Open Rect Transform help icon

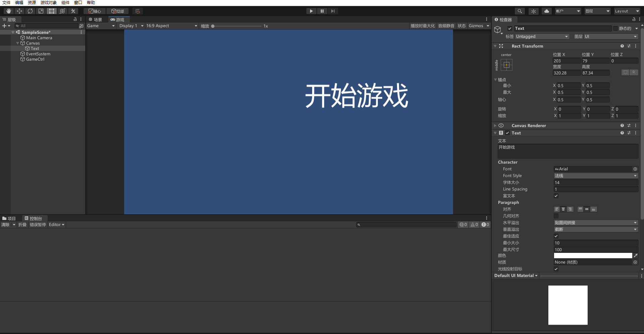pos(622,46)
